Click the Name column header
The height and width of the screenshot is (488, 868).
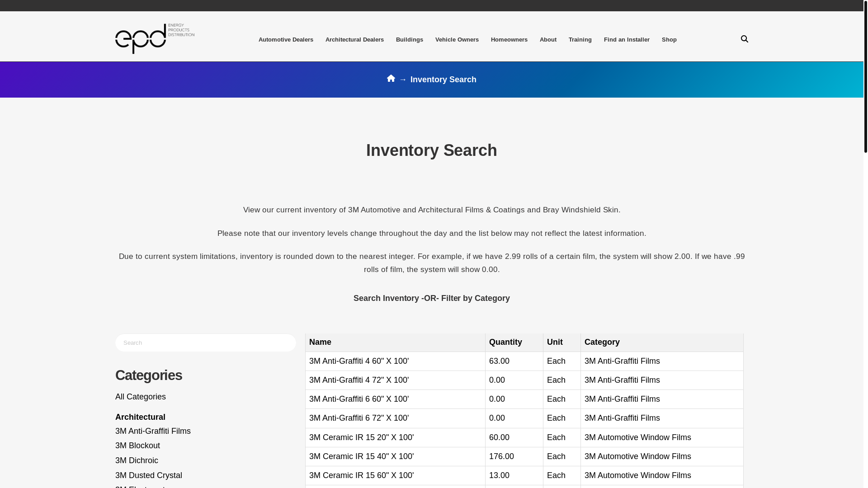[395, 342]
